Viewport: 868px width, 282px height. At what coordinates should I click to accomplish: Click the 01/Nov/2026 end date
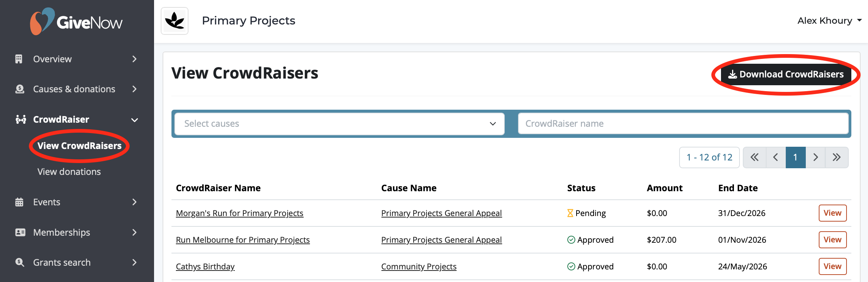742,240
